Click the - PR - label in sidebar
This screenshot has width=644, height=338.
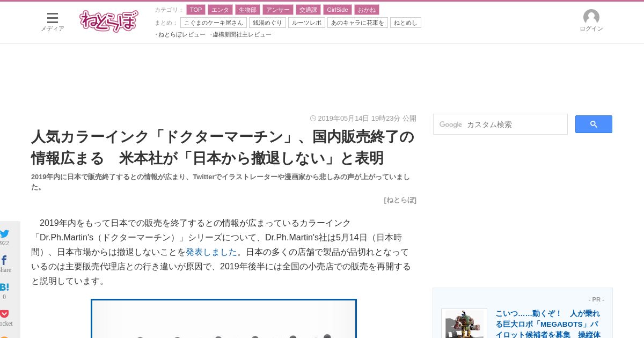[596, 299]
